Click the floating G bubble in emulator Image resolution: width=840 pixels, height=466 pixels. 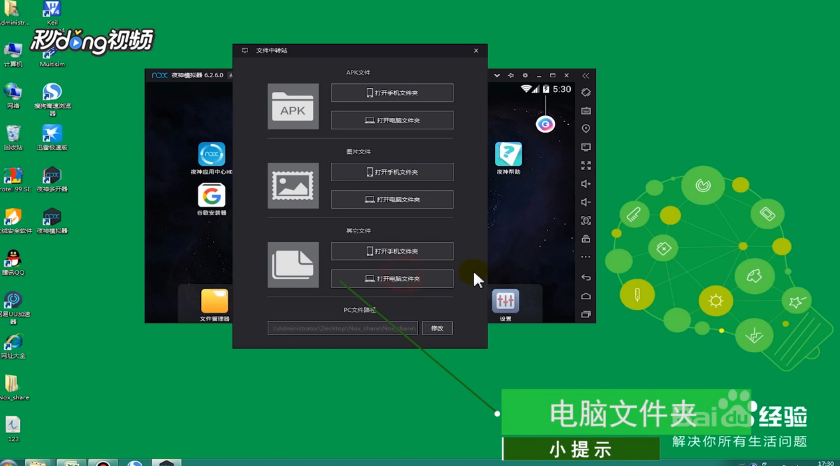click(545, 124)
